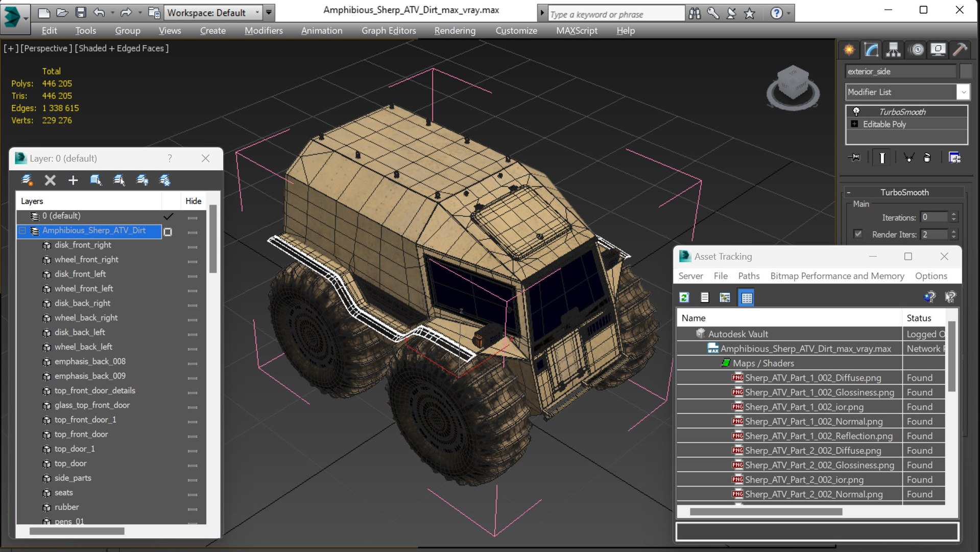Open the Hierarchy command panel tab
Viewport: 980px width, 552px height.
click(x=893, y=50)
